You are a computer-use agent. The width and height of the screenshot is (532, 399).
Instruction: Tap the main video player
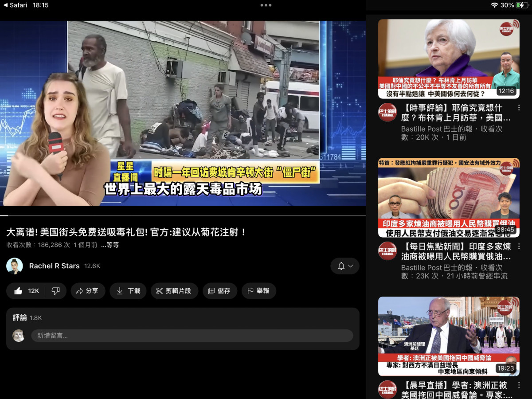tap(183, 113)
